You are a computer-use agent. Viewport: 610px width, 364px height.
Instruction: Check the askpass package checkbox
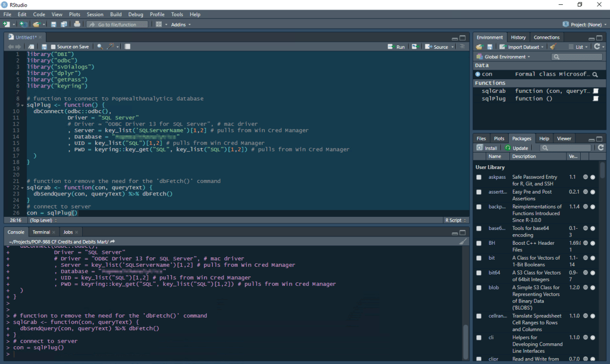tap(479, 177)
